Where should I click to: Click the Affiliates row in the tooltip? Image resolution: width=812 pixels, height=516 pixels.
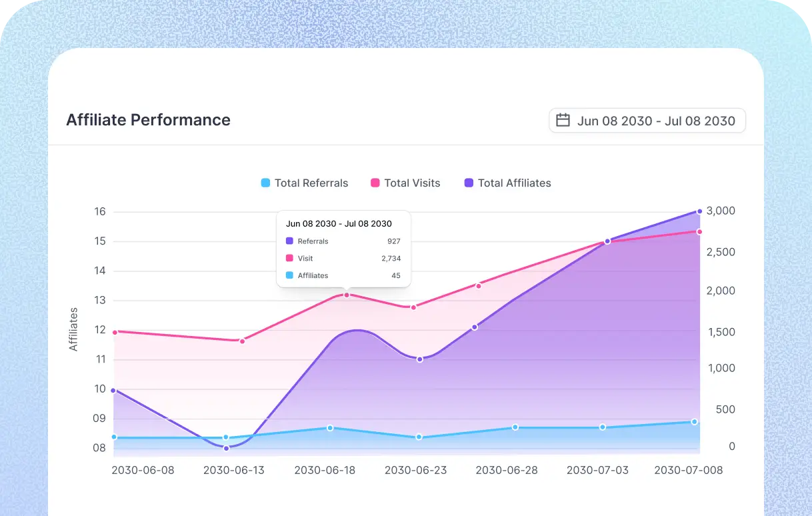coord(343,275)
